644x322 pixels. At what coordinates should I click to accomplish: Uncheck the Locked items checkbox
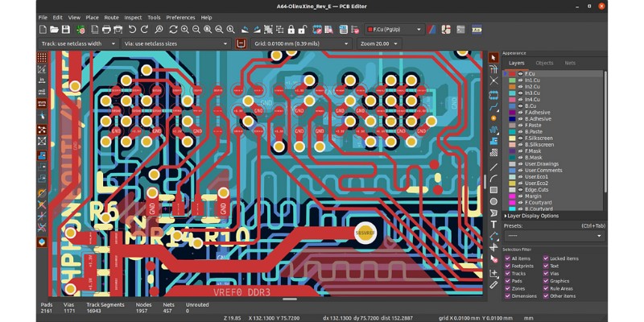click(546, 258)
